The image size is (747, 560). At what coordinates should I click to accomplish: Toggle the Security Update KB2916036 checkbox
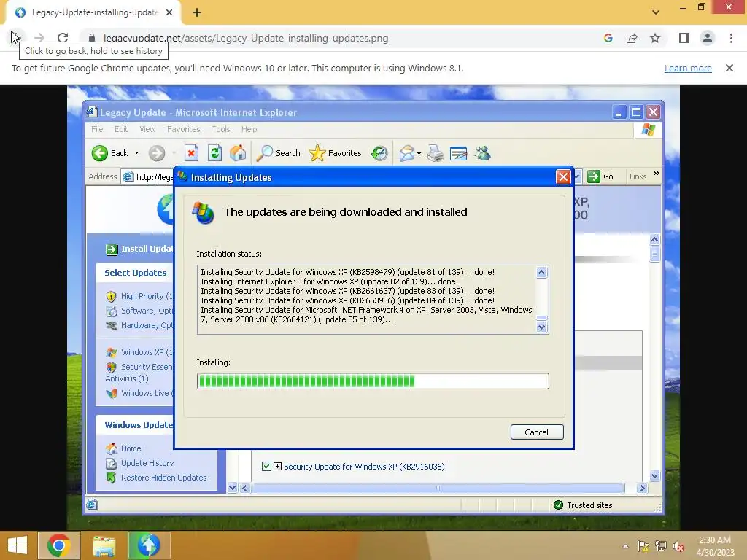pyautogui.click(x=266, y=466)
